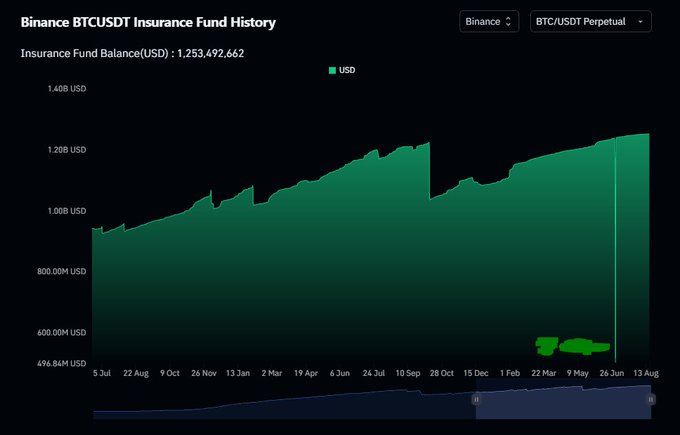Click the 10 Sep date label
680x435 pixels.
408,373
